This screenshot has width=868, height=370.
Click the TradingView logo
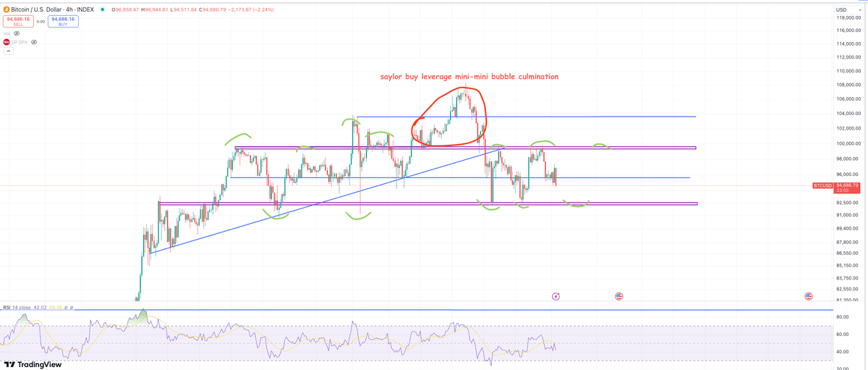pyautogui.click(x=33, y=364)
